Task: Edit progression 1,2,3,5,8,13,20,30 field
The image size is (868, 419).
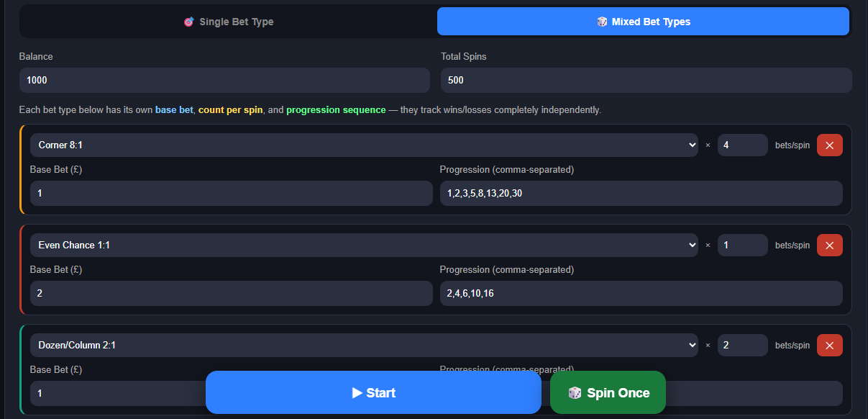Action: 641,193
